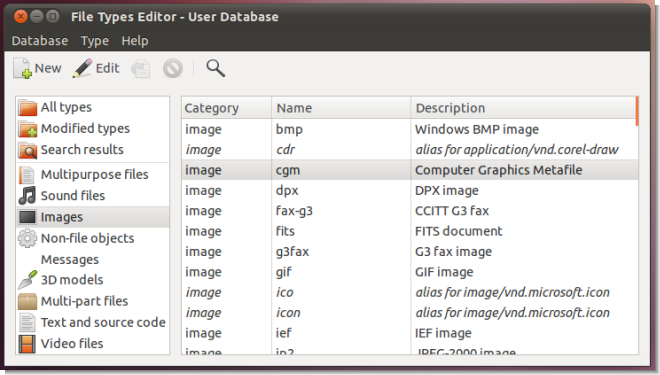Select the fits file type name
Viewport: 660px width, 375px height.
[285, 231]
